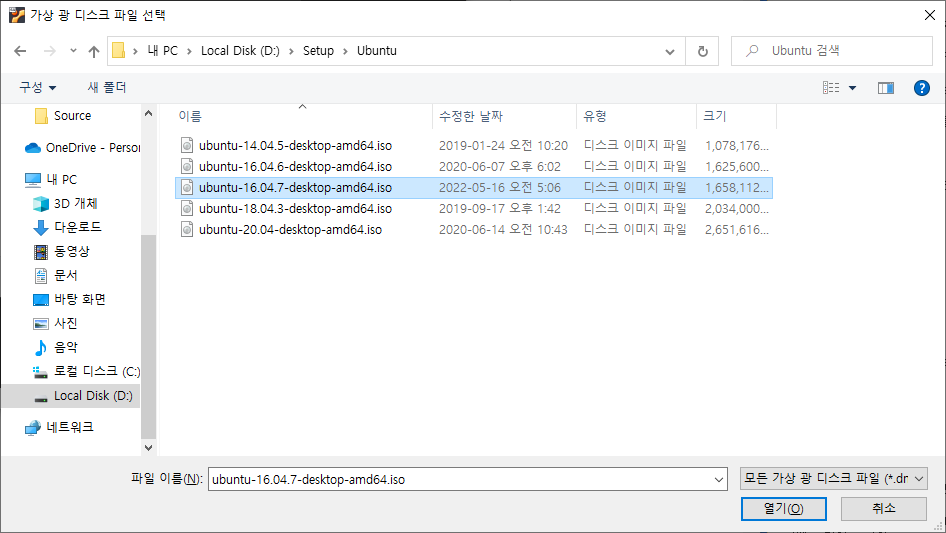Click 열기(O) to open file

click(784, 509)
